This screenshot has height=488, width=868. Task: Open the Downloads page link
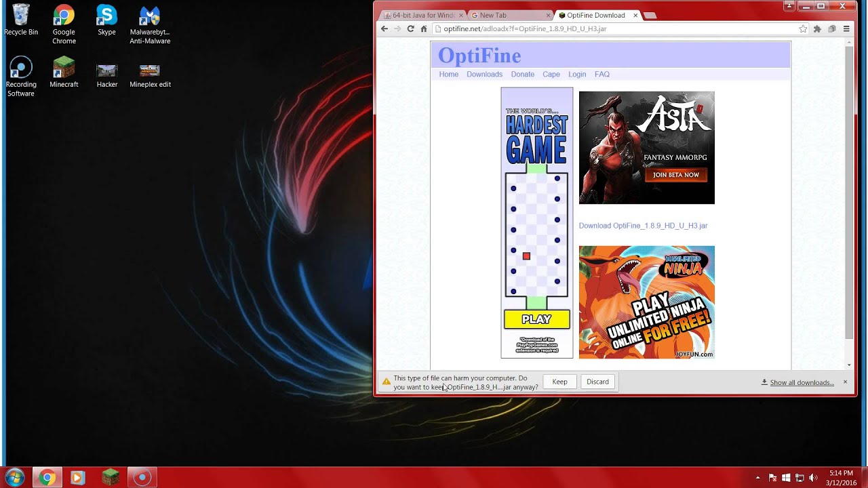click(x=484, y=74)
